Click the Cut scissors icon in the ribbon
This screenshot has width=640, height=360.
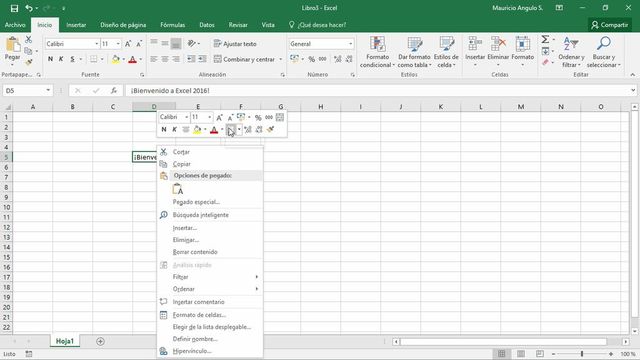point(28,40)
